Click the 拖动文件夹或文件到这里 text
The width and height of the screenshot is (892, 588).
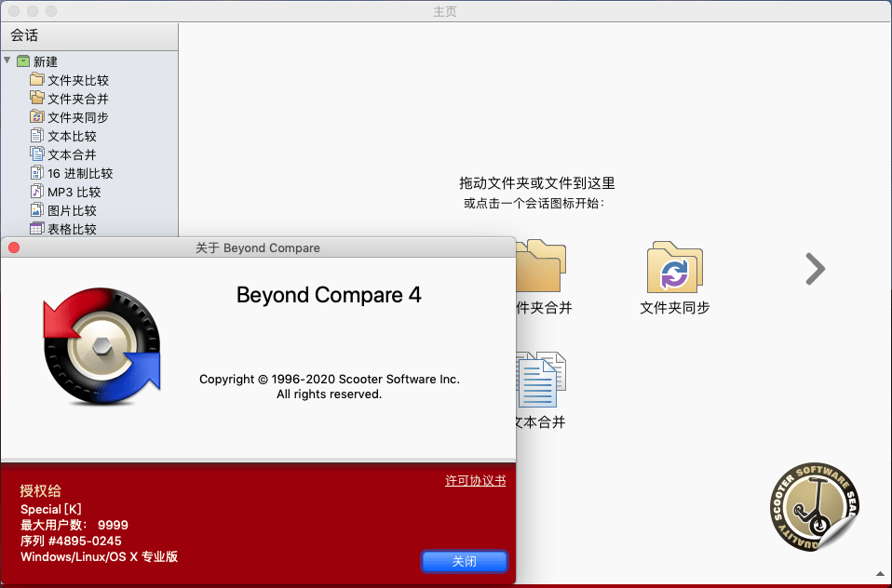pos(537,183)
